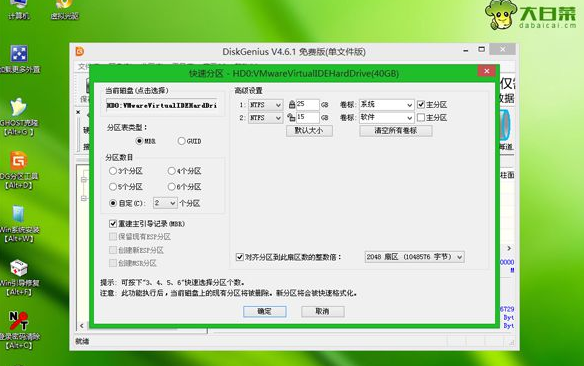Edit partition 2 size field showing 15
Viewport: 584px width, 366px height.
(308, 117)
